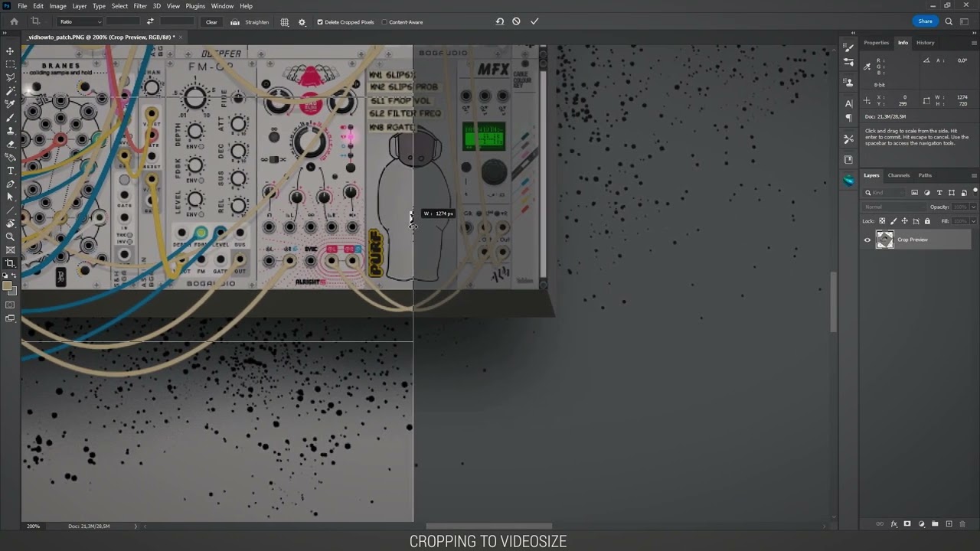980x551 pixels.
Task: Swap crop width and height values
Action: 150,21
